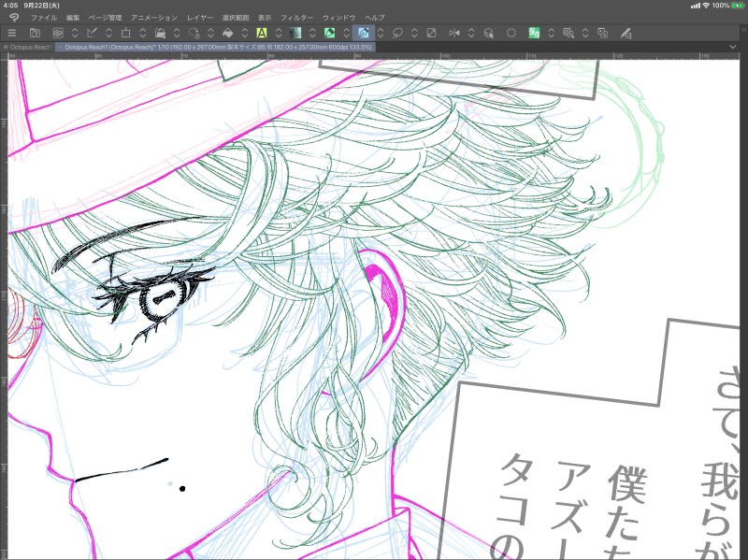This screenshot has height=560, width=748.
Task: Click the dotted rotate icon with small cursor
Action: pos(194,33)
